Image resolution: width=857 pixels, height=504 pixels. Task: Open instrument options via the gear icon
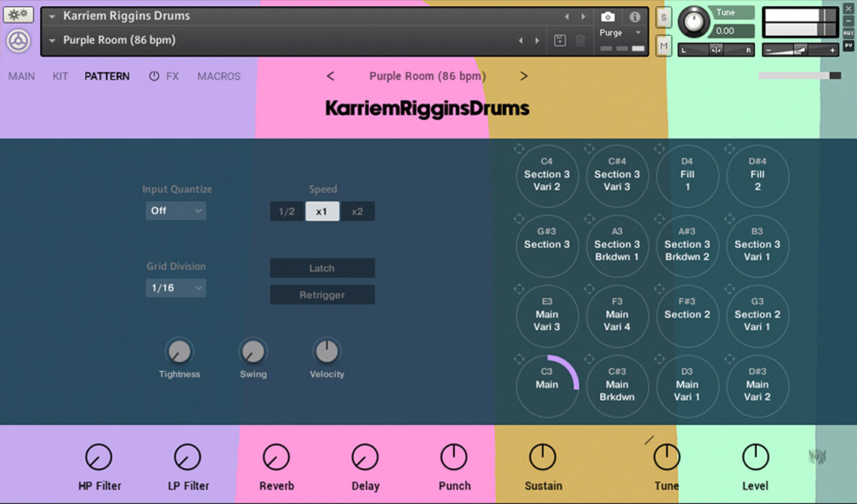pyautogui.click(x=18, y=15)
